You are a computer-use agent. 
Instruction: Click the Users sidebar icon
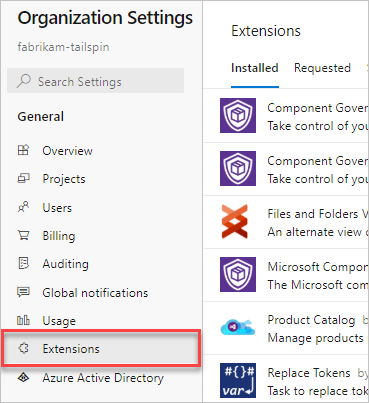click(23, 207)
